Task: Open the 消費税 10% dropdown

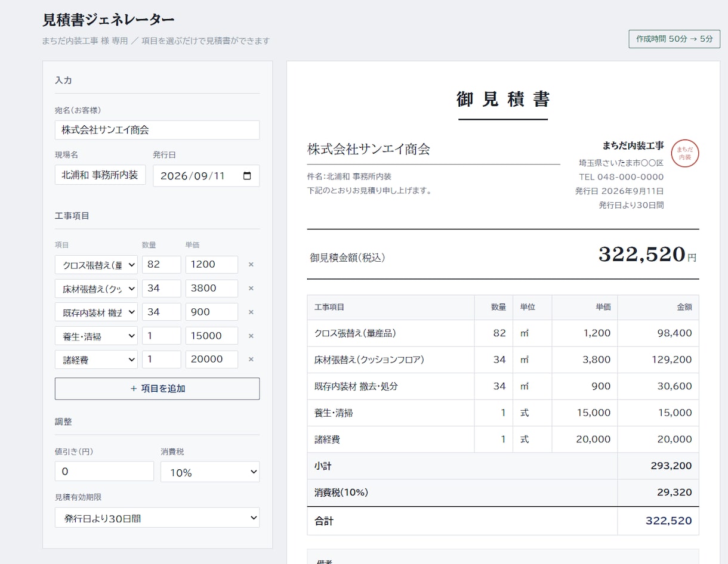Action: (x=210, y=472)
